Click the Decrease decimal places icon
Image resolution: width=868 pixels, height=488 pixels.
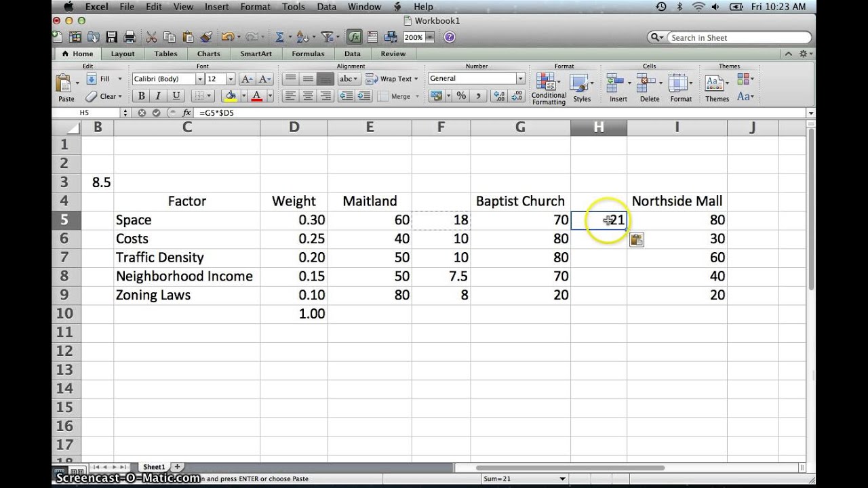(x=518, y=96)
